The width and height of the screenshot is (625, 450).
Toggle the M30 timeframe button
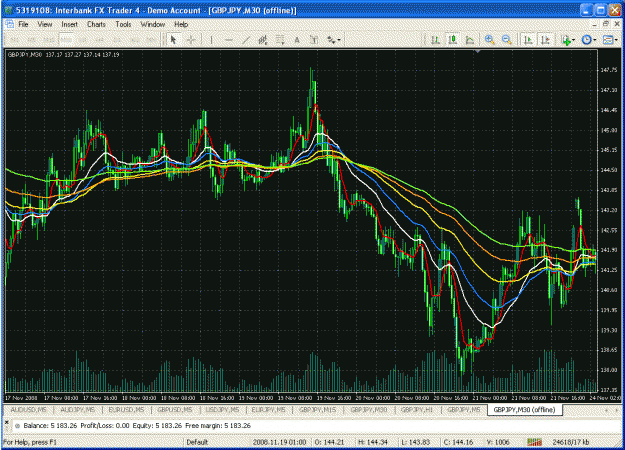pyautogui.click(x=66, y=39)
